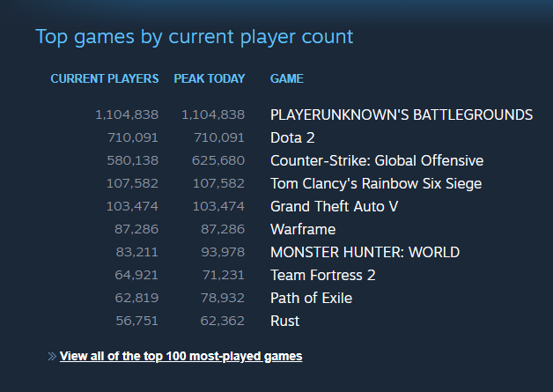Screen dimensions: 553x392
Task: Click the Path of Exile link
Action: click(311, 298)
